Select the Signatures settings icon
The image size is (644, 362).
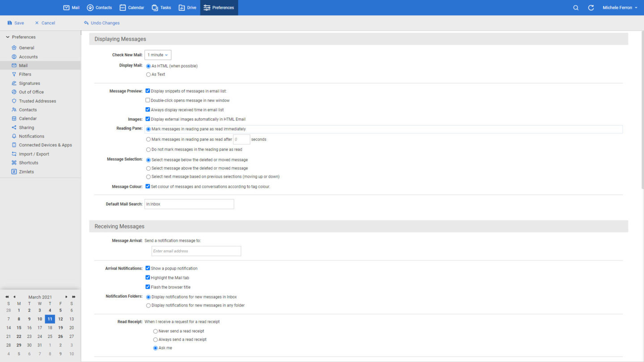click(x=15, y=83)
